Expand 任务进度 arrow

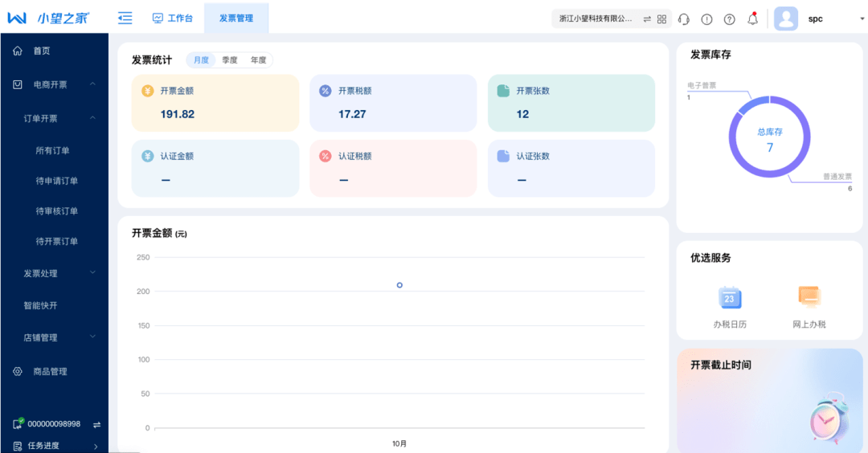click(96, 447)
